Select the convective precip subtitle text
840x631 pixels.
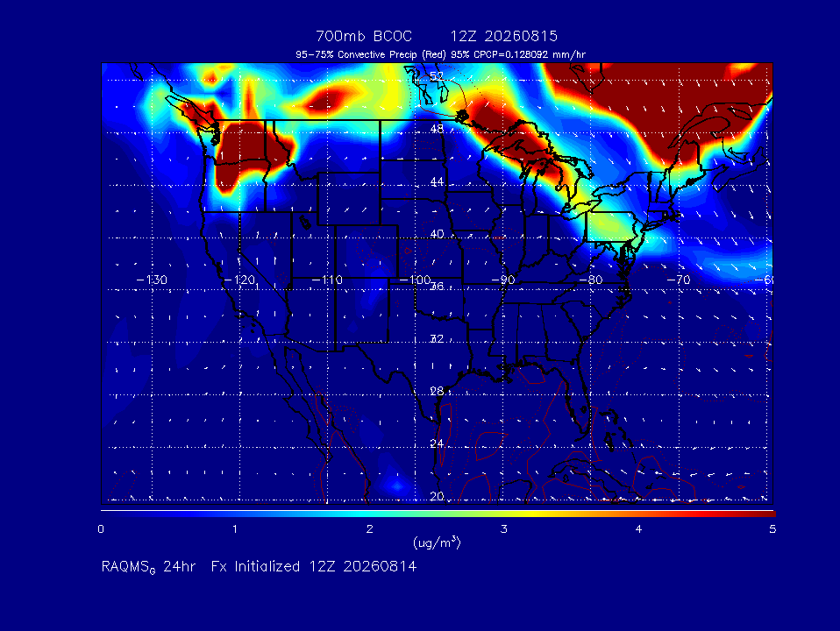coord(440,54)
